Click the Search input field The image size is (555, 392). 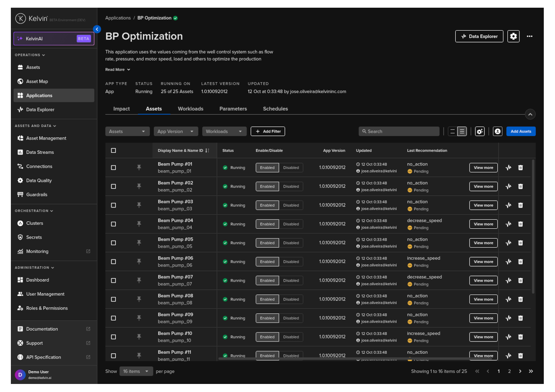(399, 132)
